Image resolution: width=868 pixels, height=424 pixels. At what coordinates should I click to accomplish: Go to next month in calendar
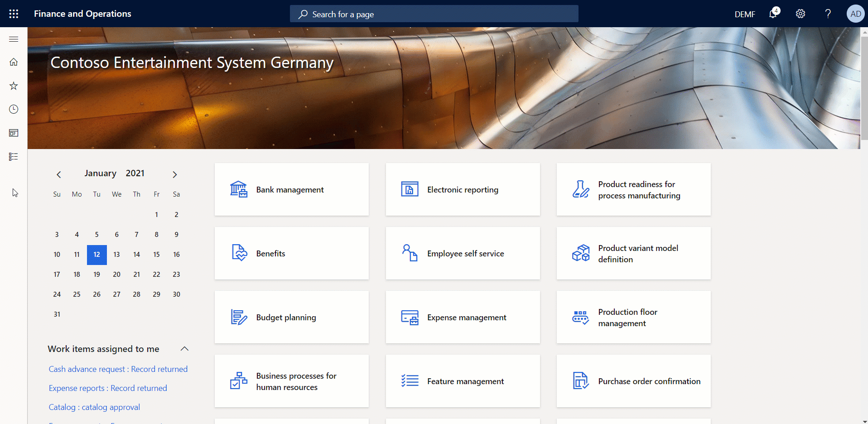175,174
